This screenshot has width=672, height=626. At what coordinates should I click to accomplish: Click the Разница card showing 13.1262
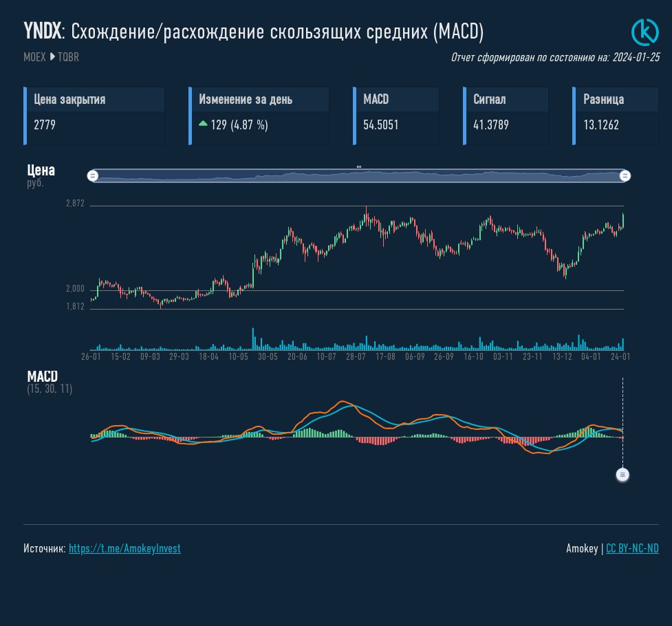coord(615,116)
